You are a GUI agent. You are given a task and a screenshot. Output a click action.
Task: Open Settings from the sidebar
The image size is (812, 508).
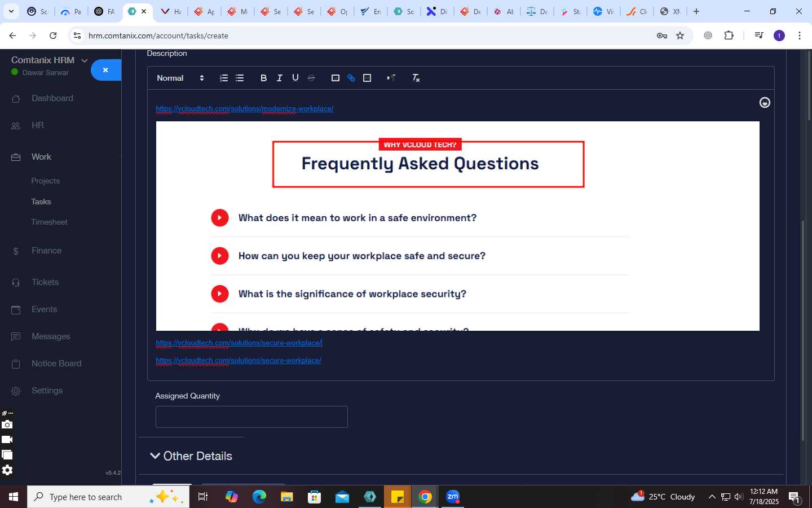tap(47, 391)
